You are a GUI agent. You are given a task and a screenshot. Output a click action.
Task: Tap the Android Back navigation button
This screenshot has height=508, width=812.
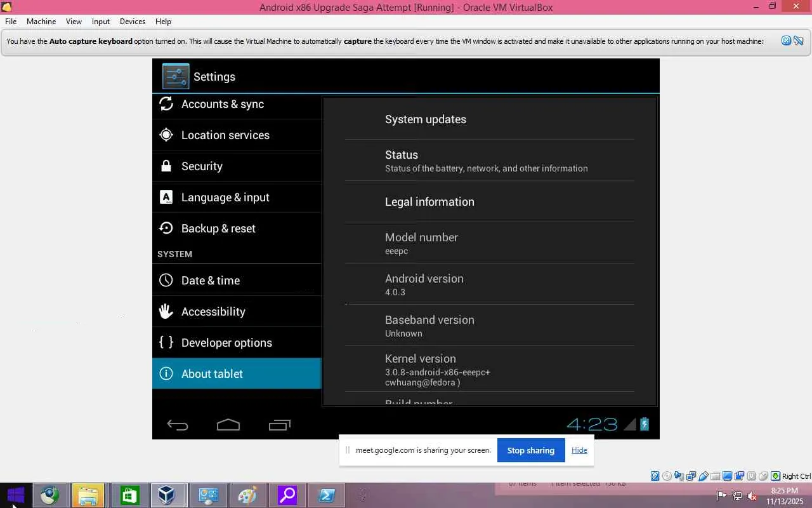178,425
